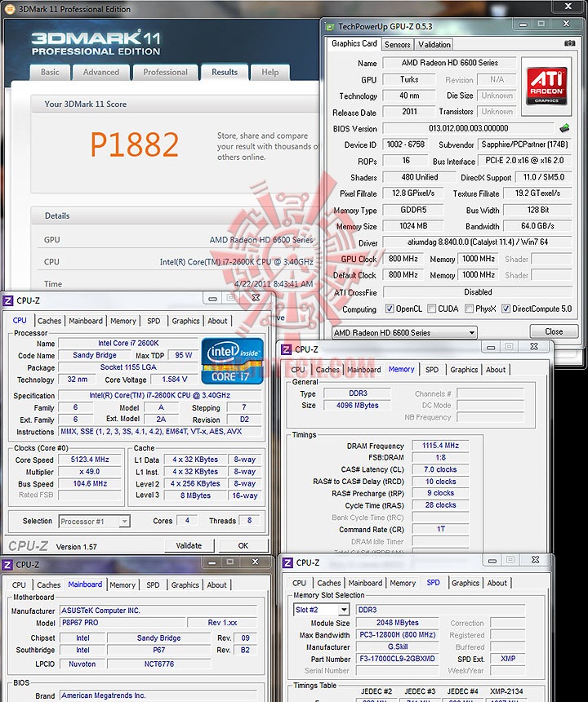Click the GPU-Z title bar icon
The image size is (588, 702).
(x=330, y=27)
